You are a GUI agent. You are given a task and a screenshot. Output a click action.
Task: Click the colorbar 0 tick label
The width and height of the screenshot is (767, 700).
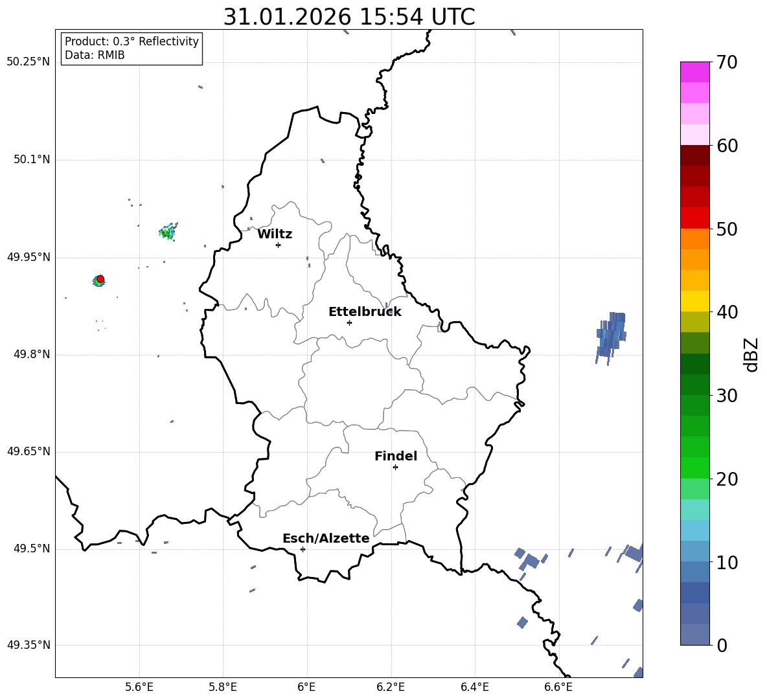point(722,645)
